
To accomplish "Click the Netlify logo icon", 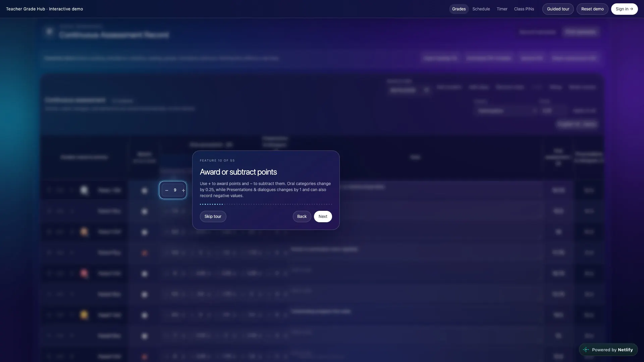I will [x=586, y=350].
